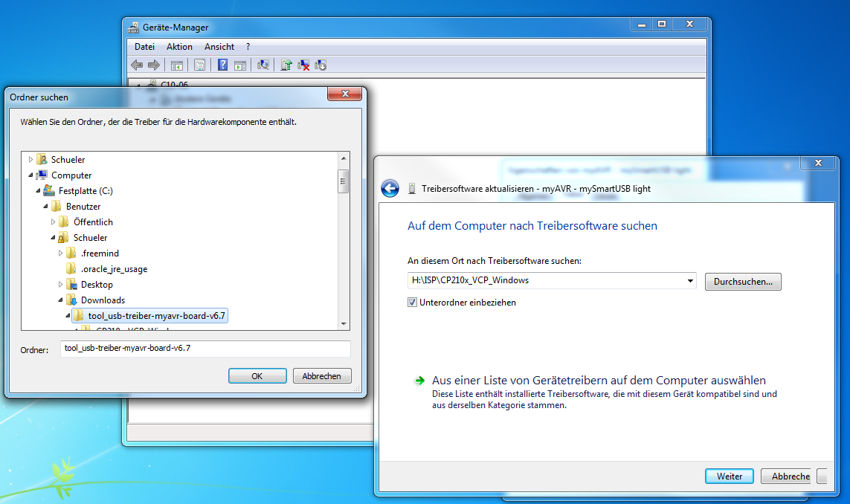Open the Ansicht menu

(x=219, y=47)
